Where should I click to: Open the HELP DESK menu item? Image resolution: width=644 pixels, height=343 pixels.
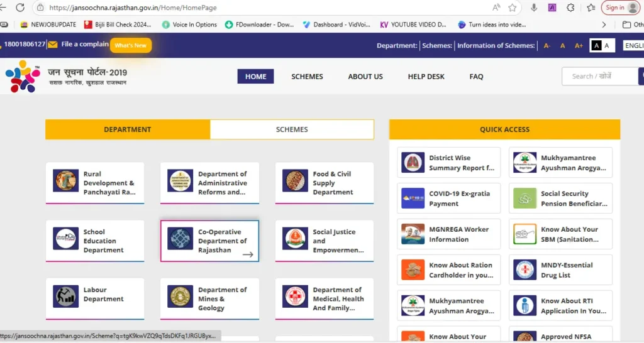426,77
